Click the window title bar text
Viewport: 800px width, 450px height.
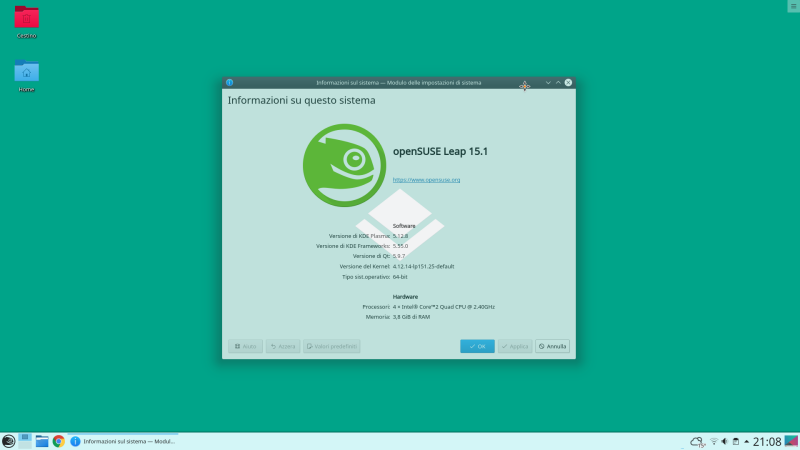pos(398,82)
